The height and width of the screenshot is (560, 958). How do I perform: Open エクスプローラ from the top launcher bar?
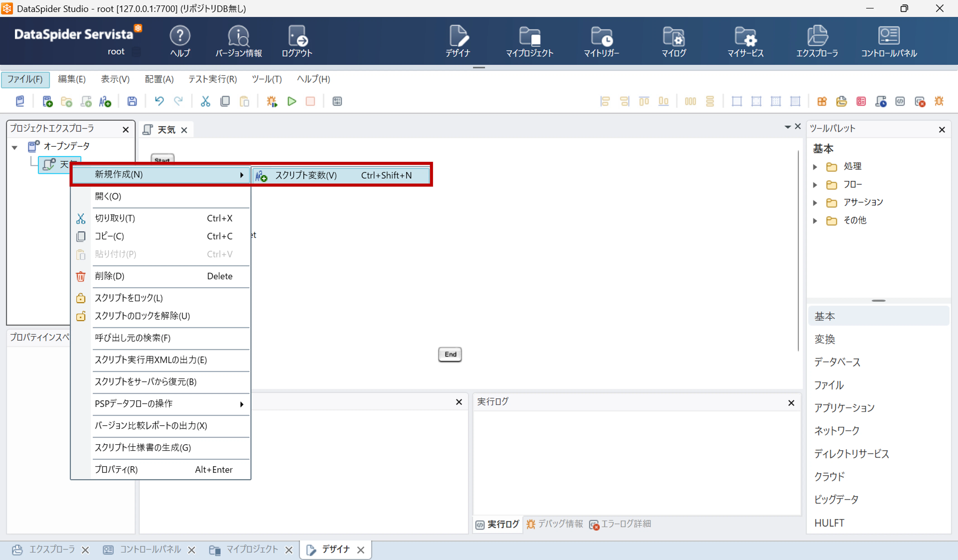click(817, 41)
